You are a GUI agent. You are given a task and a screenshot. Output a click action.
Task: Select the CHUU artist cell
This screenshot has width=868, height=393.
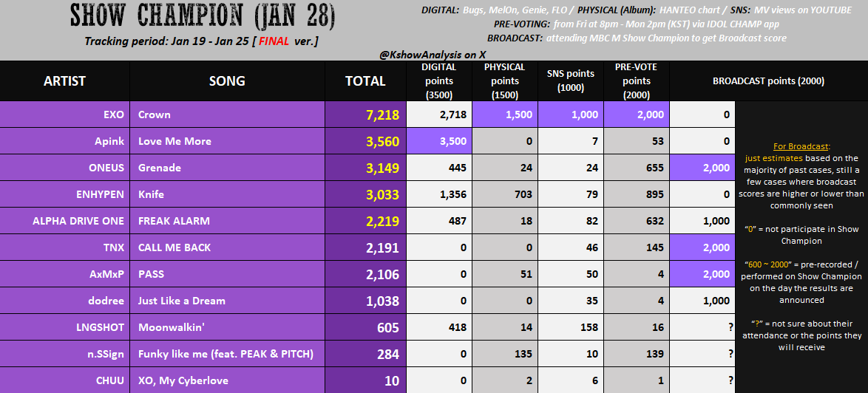65,380
